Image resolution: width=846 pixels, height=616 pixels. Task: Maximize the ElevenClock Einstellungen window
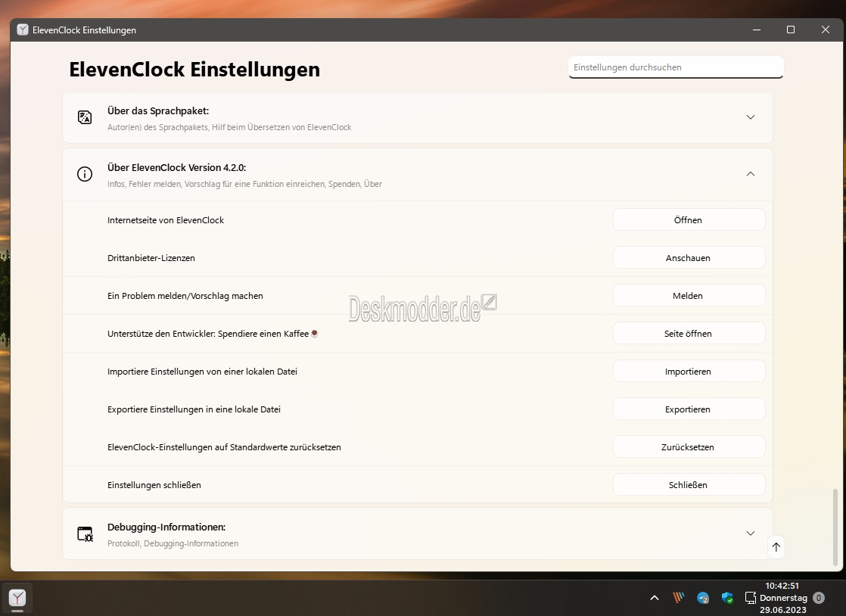[x=791, y=30]
